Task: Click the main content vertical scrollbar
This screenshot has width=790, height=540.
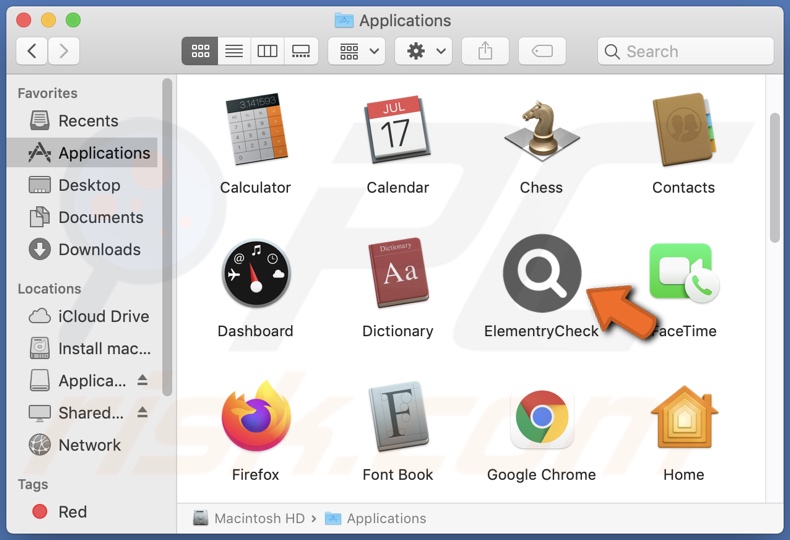Action: pyautogui.click(x=775, y=178)
